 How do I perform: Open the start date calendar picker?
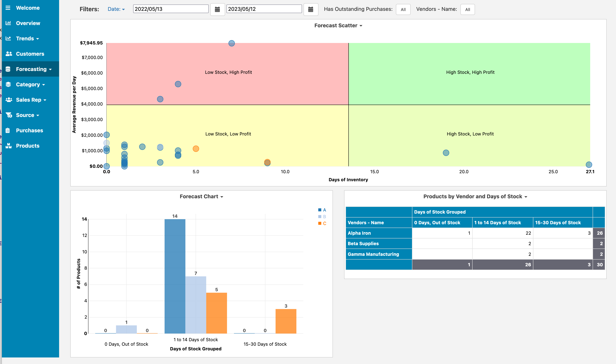pyautogui.click(x=217, y=10)
